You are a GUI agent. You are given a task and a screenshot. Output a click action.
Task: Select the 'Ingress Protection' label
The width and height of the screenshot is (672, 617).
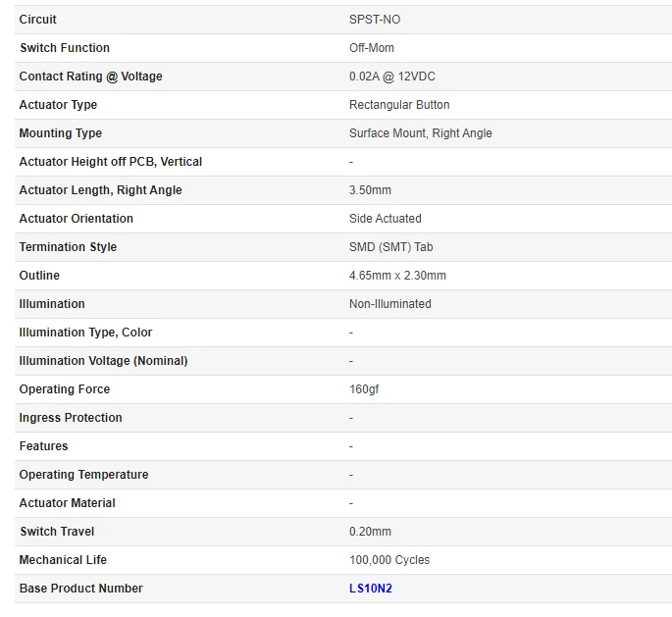pyautogui.click(x=71, y=418)
